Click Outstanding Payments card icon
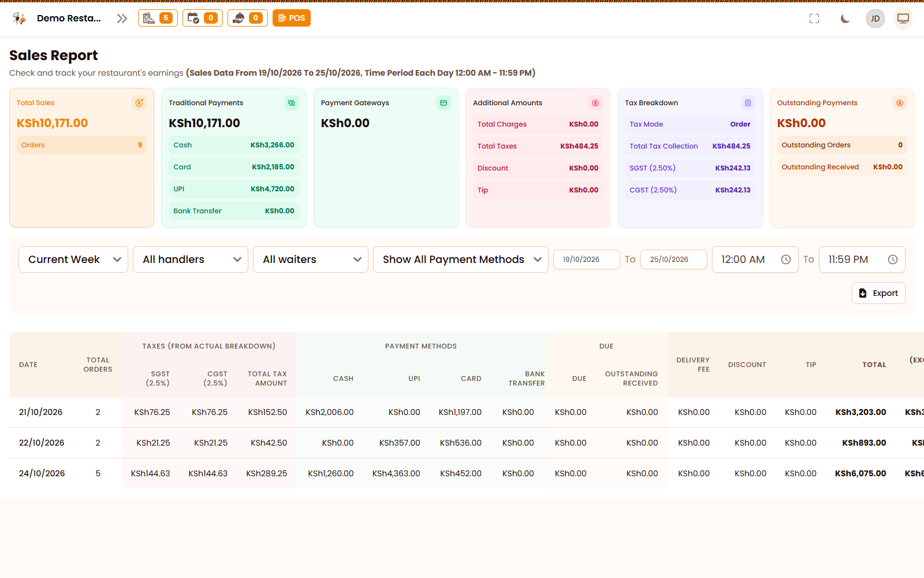The height and width of the screenshot is (578, 924). click(900, 103)
